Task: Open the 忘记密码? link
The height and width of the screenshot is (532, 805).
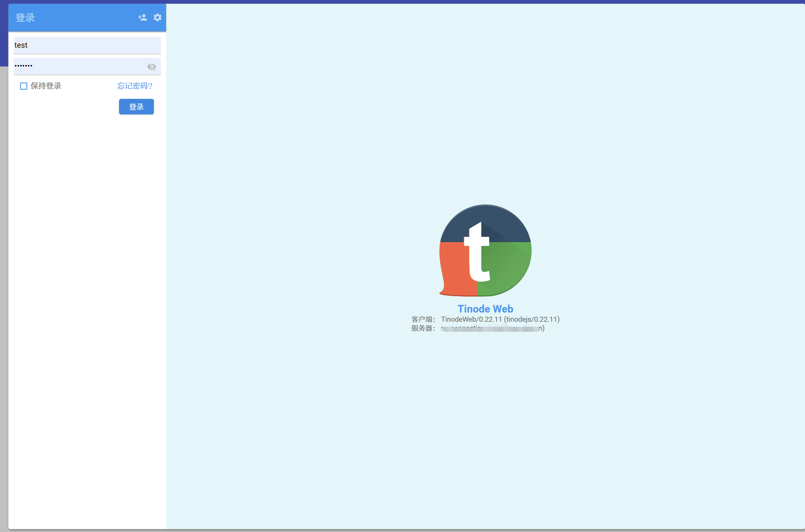Action: click(135, 86)
